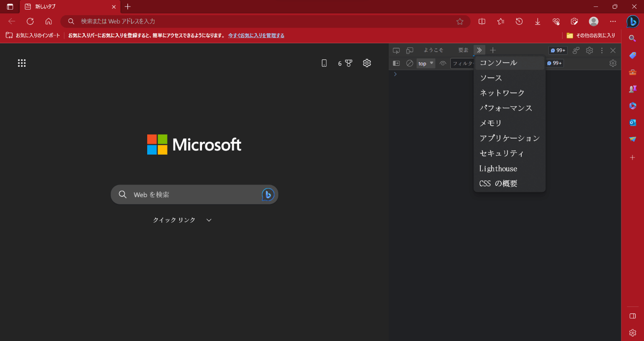
Task: Select メモリ from the tools menu
Action: 509,123
